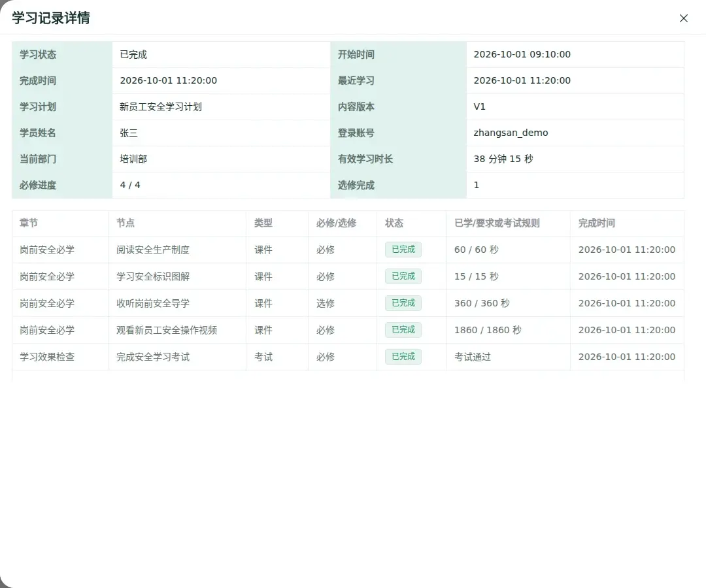Click the 选修完成 value 1
Viewport: 706px width, 588px height.
477,185
